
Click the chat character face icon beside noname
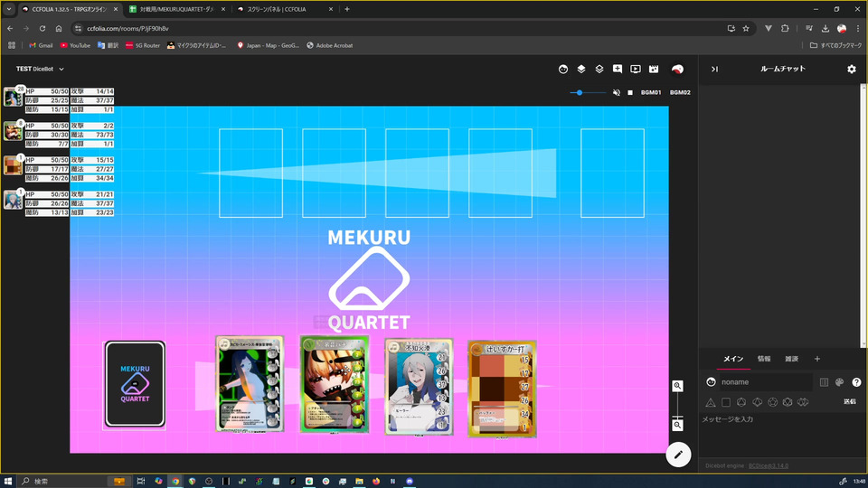pyautogui.click(x=711, y=381)
